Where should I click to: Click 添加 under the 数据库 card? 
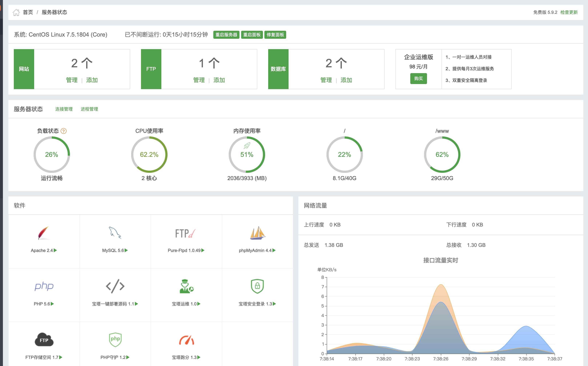(346, 80)
